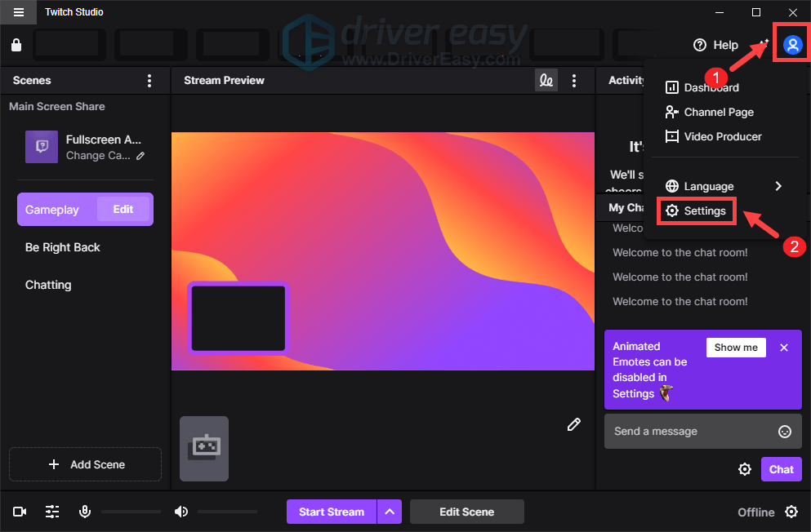The height and width of the screenshot is (532, 811).
Task: Open stream settings gear beside Offline
Action: pos(791,512)
